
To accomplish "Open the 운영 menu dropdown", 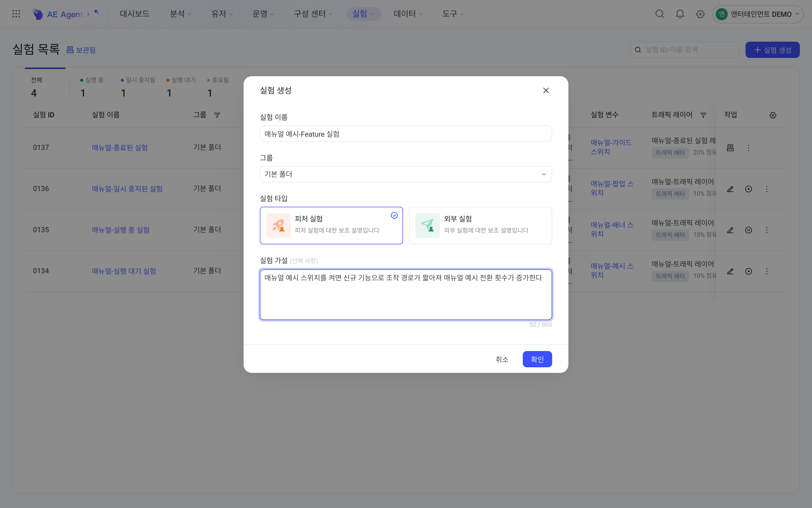I will tap(263, 14).
